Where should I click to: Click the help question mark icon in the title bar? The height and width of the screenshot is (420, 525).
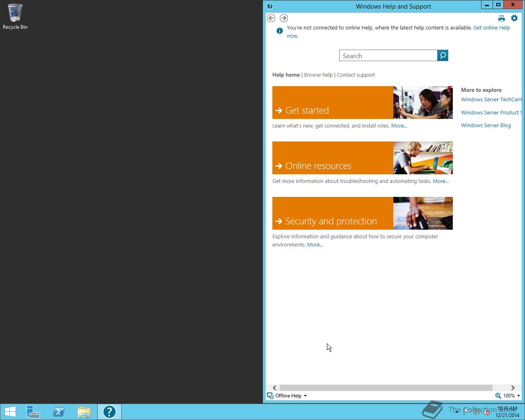coord(270,6)
